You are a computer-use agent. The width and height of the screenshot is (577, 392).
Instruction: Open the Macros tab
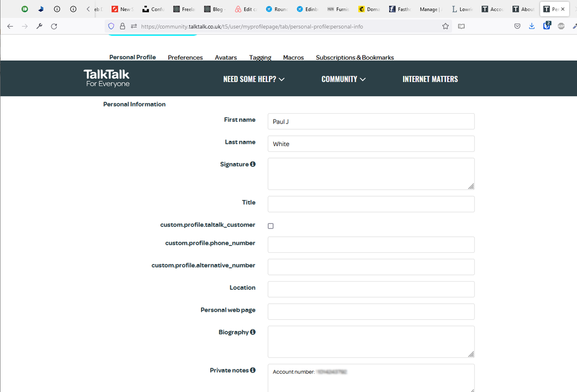(x=293, y=58)
